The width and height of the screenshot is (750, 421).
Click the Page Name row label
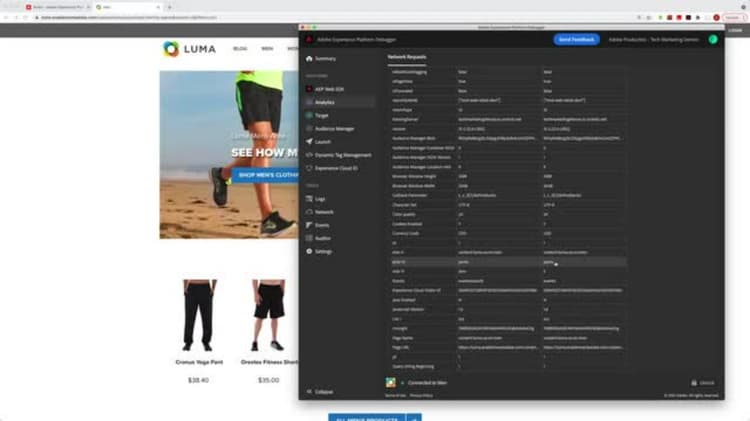[x=403, y=338]
